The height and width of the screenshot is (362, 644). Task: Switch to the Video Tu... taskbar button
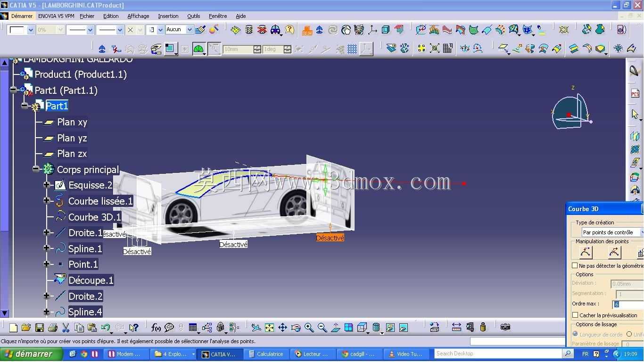(406, 354)
